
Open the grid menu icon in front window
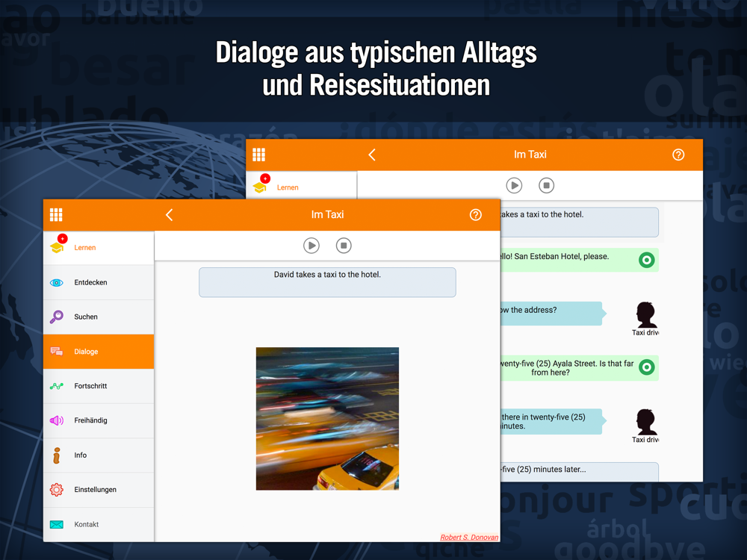(x=56, y=215)
